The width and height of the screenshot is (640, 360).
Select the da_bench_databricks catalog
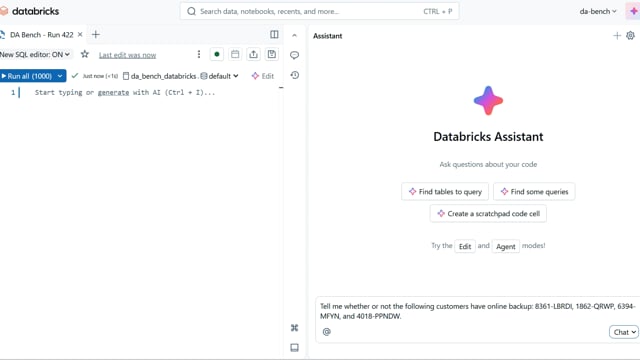(x=160, y=76)
